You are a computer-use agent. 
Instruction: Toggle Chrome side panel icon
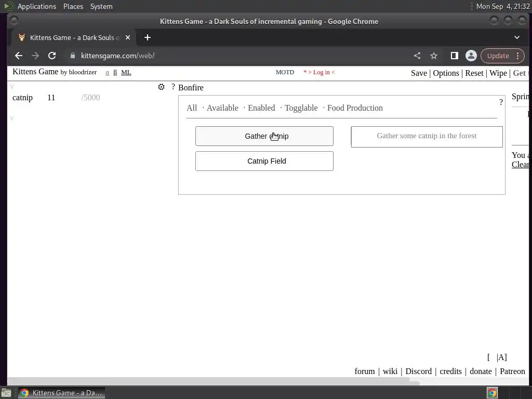454,56
